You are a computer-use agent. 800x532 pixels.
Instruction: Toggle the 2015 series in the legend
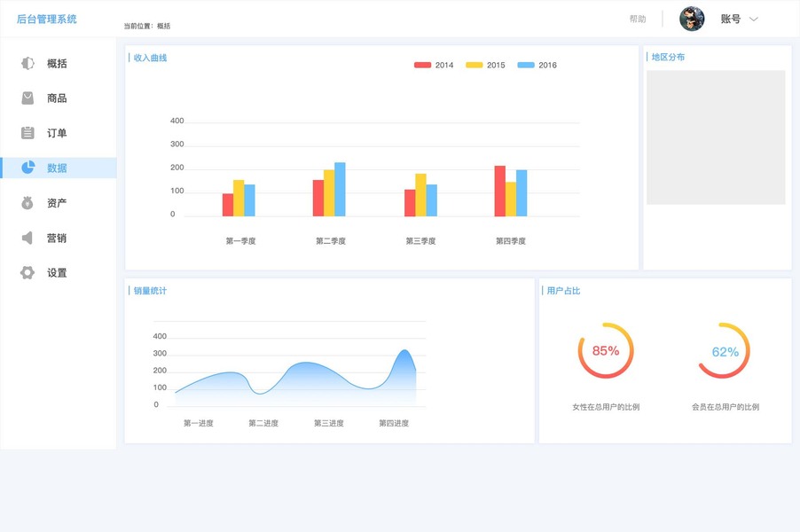[x=485, y=65]
